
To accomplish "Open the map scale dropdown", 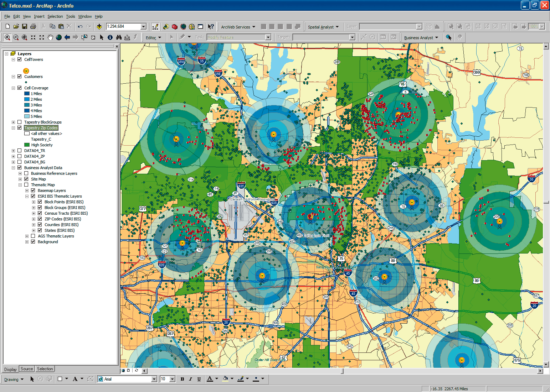I will coord(143,27).
